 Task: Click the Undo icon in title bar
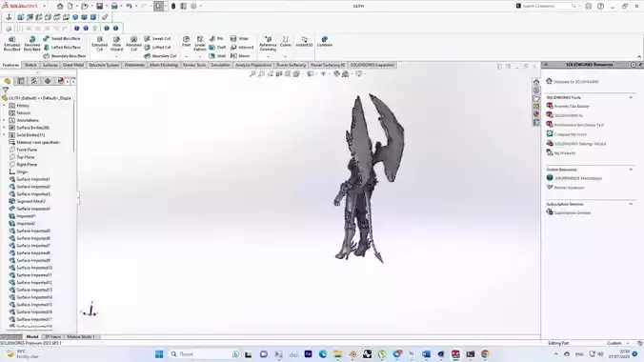coord(129,6)
